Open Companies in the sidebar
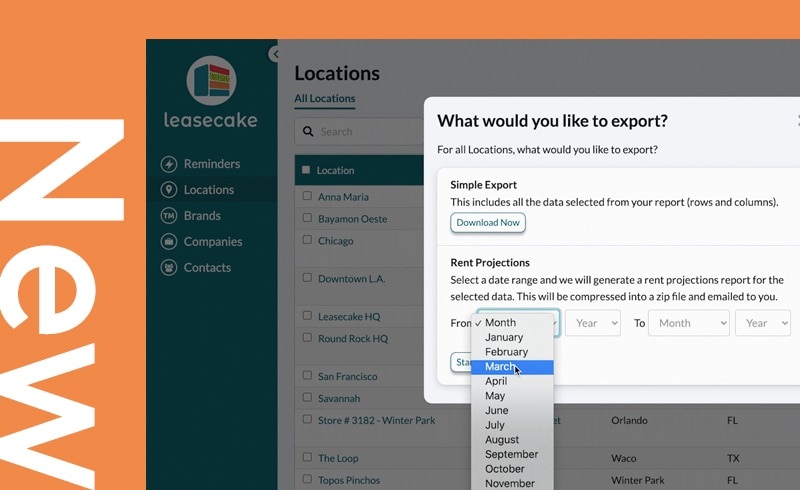Image resolution: width=800 pixels, height=490 pixels. click(x=213, y=241)
